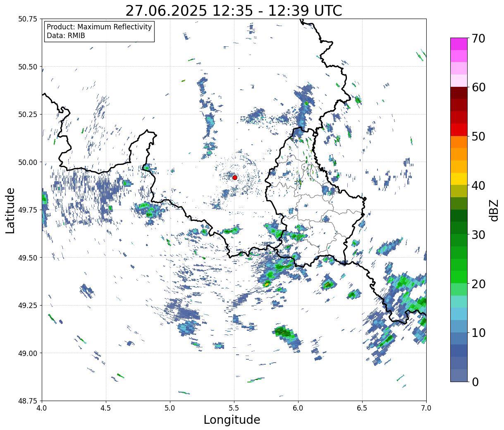Click the latitude tick label 50.25
The image size is (504, 430).
coord(28,115)
